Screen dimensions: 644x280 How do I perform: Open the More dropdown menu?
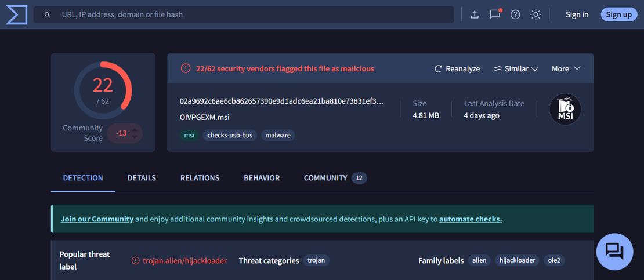click(x=566, y=68)
